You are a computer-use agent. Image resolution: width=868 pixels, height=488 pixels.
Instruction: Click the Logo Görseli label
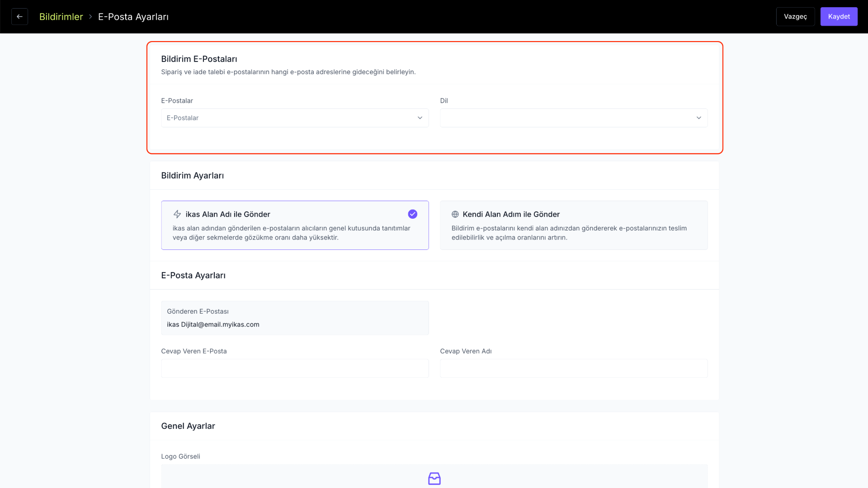coord(181,456)
